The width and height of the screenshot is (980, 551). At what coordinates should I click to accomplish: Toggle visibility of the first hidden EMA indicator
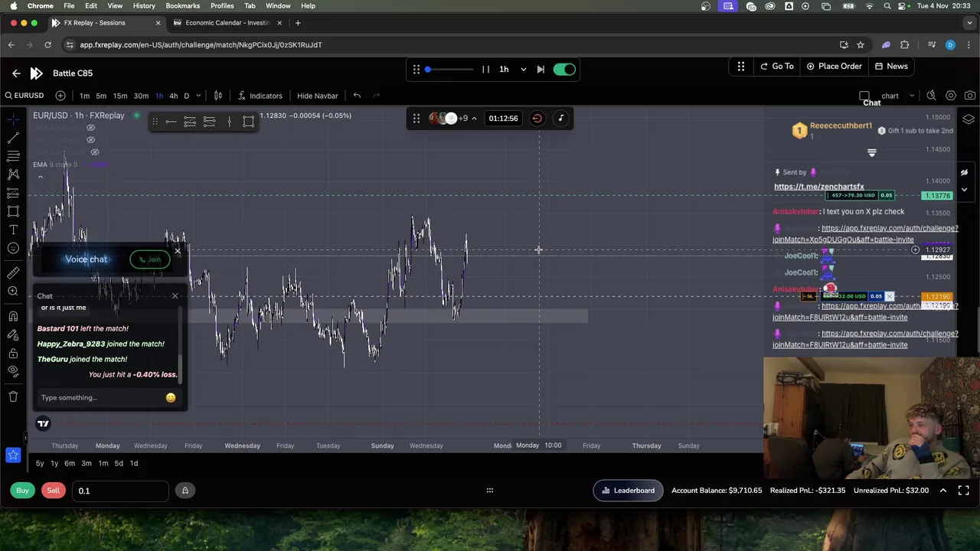(90, 128)
